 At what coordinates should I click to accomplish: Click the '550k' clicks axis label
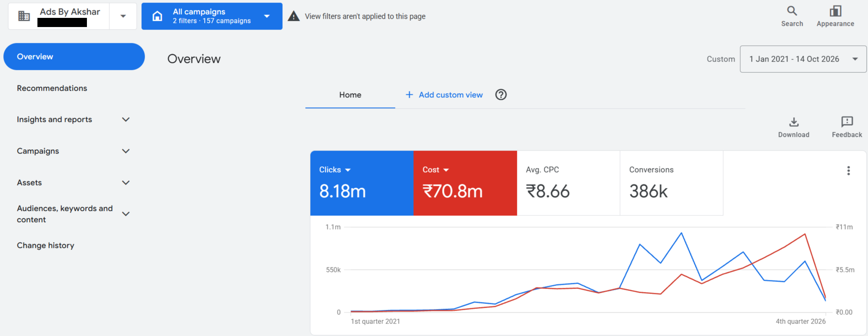pyautogui.click(x=333, y=270)
